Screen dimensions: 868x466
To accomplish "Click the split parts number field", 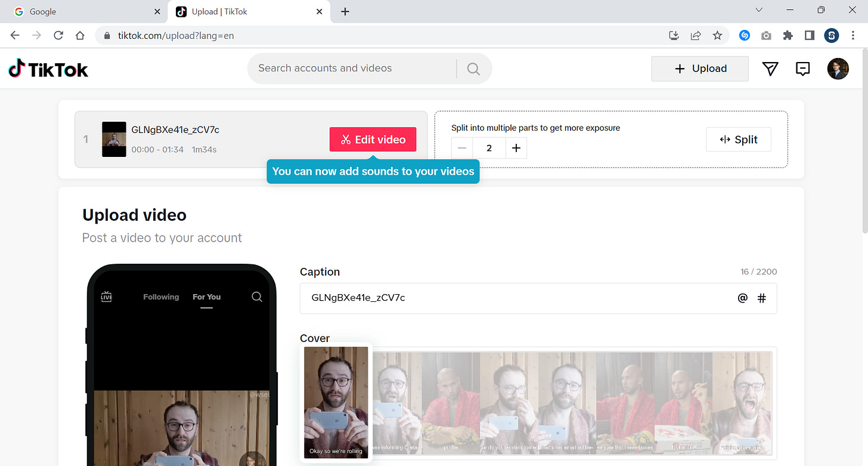I will (489, 148).
